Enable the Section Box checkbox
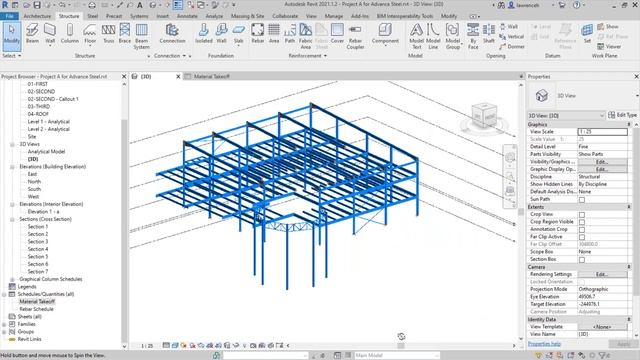This screenshot has width=640, height=360. (582, 260)
